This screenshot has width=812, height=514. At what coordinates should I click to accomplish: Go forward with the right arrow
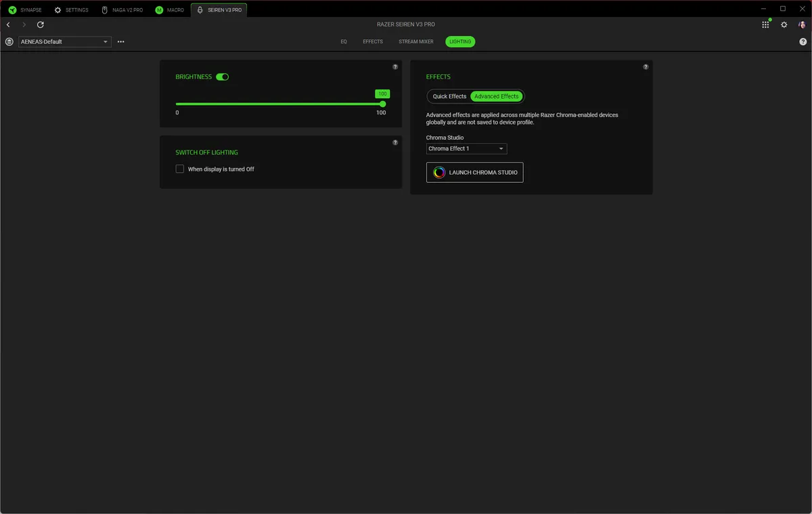coord(24,24)
